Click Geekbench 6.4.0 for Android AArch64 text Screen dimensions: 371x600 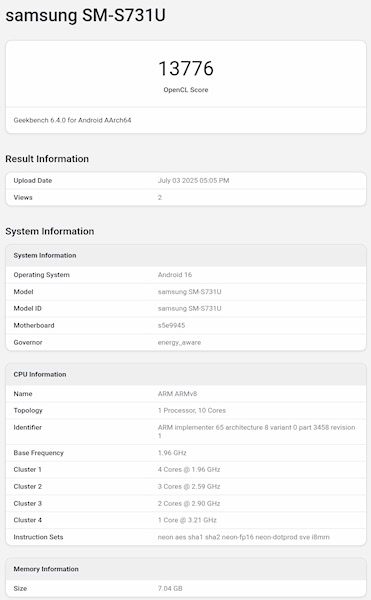tap(72, 120)
